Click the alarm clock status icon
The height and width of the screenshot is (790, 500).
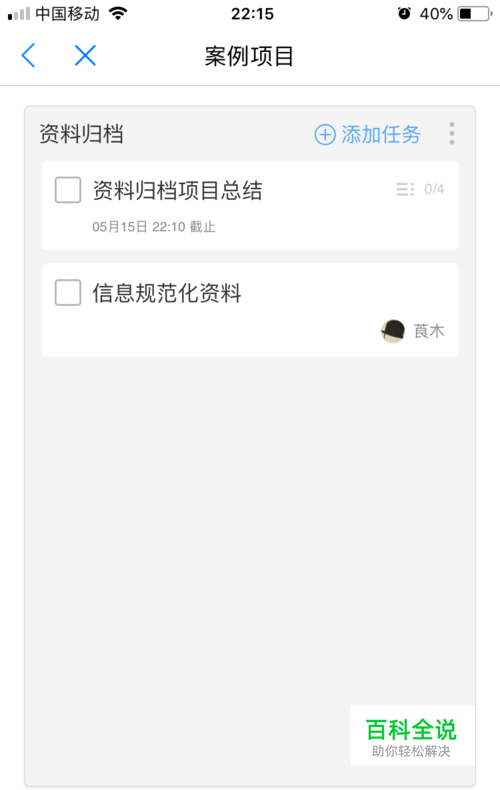(404, 14)
